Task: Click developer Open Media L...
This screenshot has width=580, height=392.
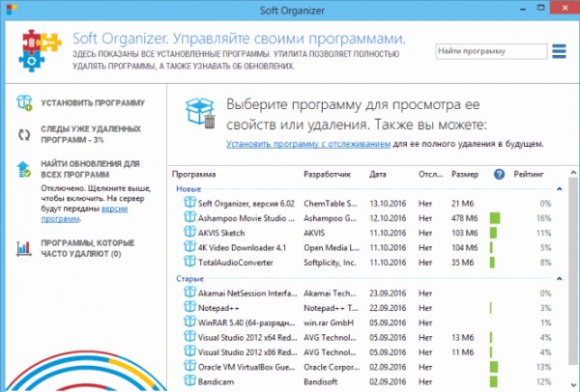Action: [332, 248]
